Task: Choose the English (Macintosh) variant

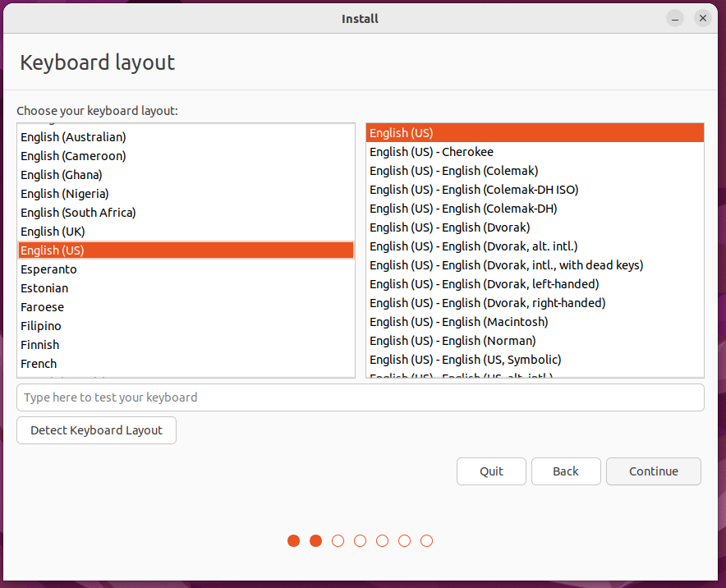Action: pyautogui.click(x=458, y=322)
